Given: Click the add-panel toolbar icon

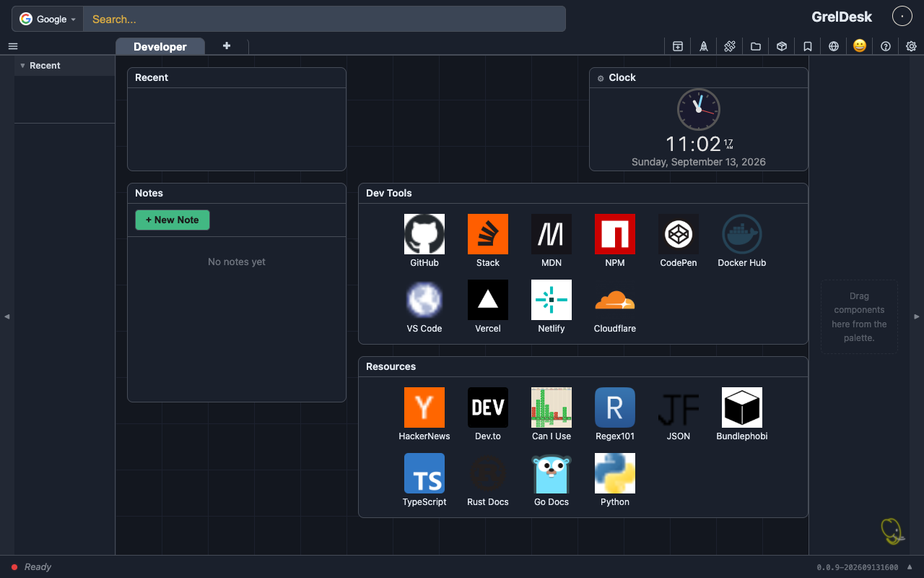Looking at the screenshot, I should (x=678, y=46).
